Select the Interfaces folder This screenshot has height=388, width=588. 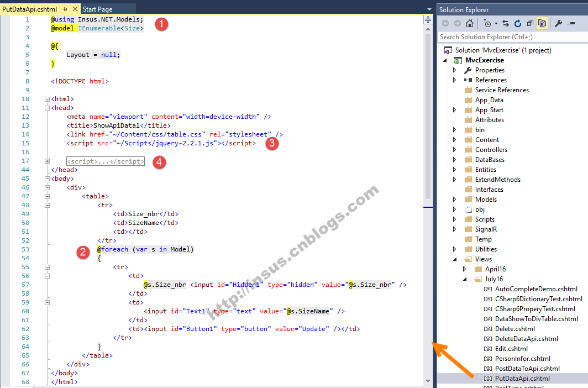(x=489, y=190)
